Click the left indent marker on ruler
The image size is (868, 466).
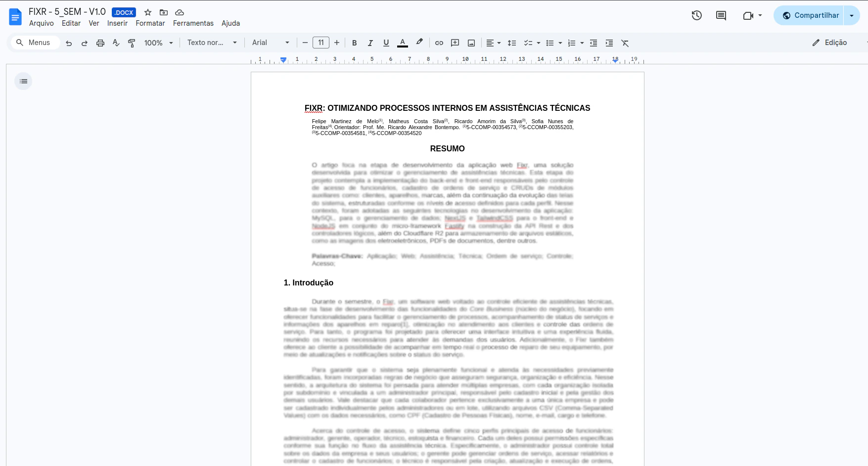283,60
